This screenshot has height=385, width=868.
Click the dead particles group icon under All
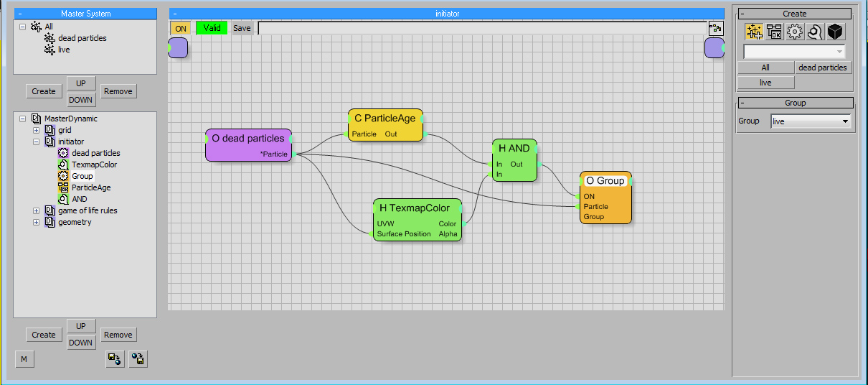49,38
